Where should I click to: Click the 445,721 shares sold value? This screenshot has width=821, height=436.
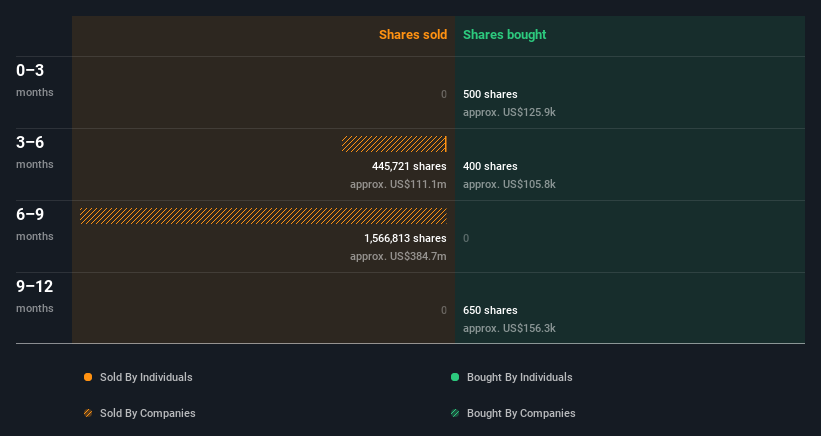click(x=409, y=166)
